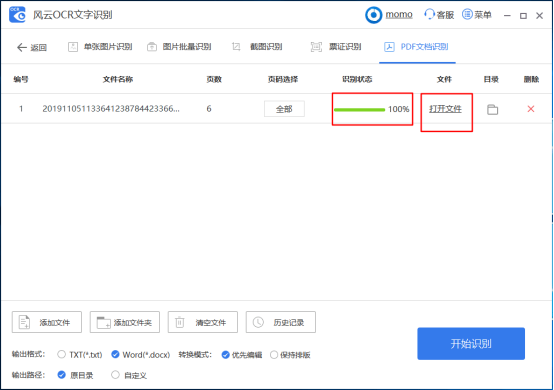This screenshot has width=554, height=390.
Task: Choose 优先编辑 conversion mode
Action: (x=242, y=355)
